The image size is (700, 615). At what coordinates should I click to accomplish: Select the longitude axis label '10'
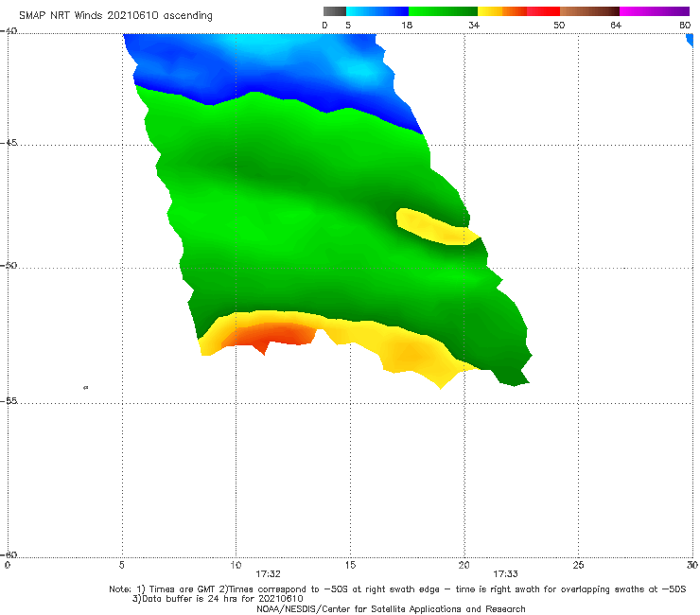pos(236,565)
